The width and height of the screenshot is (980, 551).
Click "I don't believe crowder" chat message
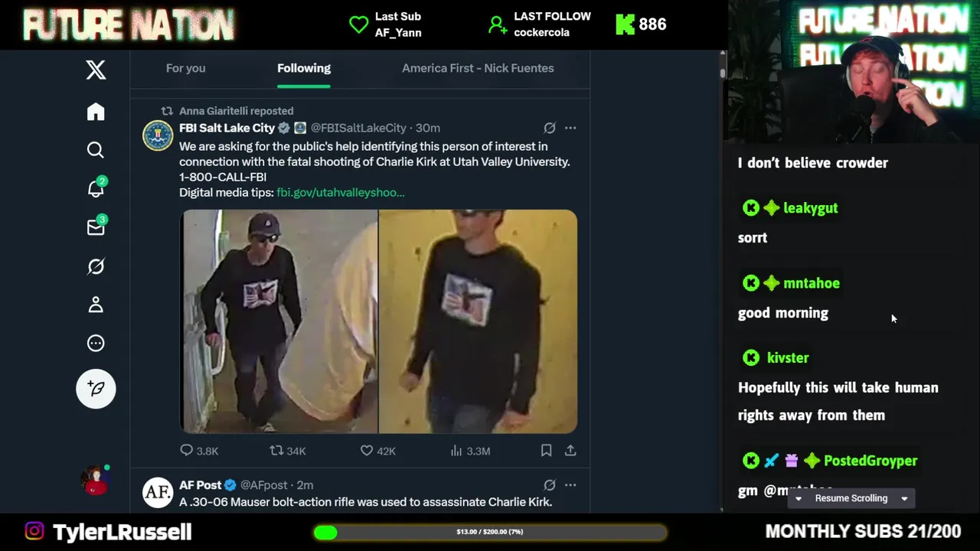click(813, 163)
